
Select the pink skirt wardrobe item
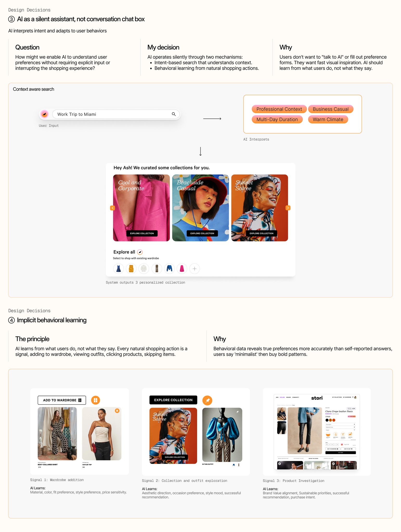point(182,269)
